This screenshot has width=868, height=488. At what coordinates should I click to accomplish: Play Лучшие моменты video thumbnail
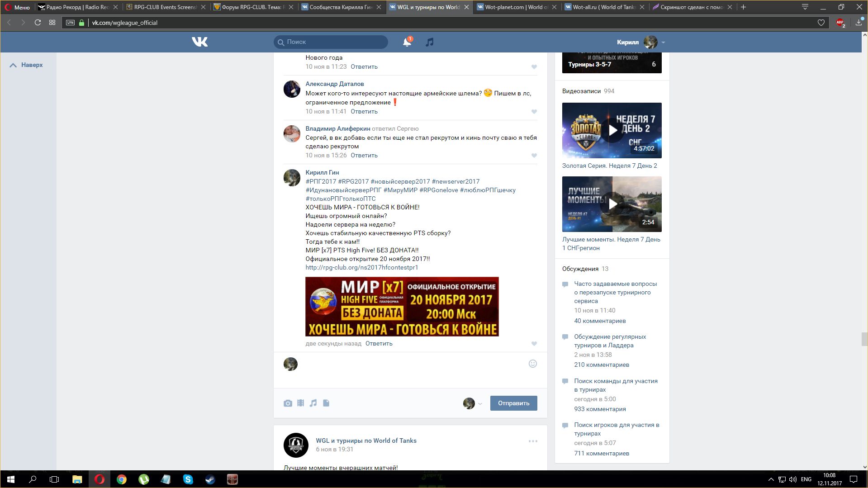tap(612, 204)
